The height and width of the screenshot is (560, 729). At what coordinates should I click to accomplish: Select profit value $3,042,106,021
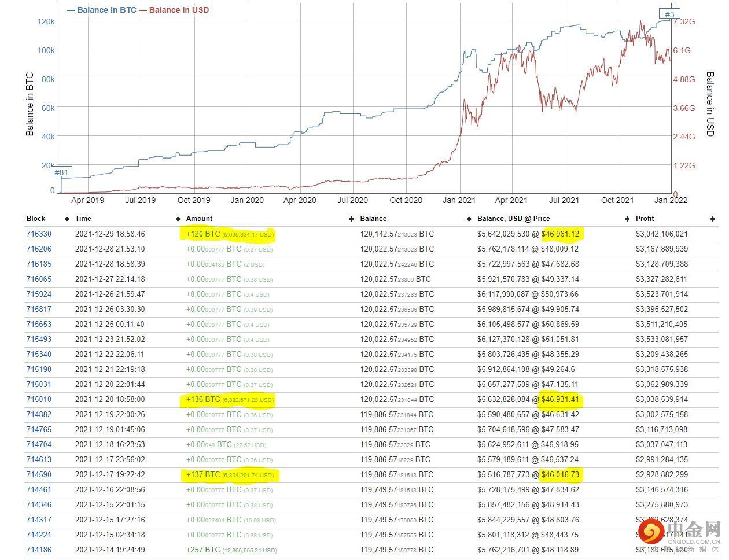[662, 234]
